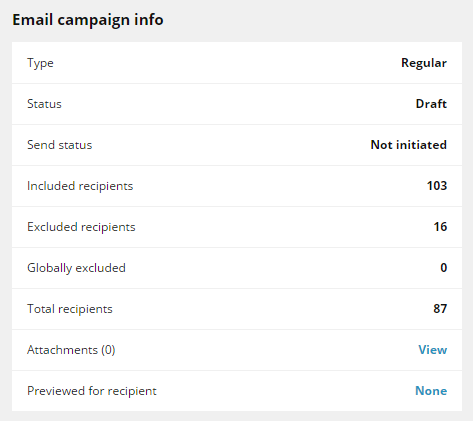Select the Previewed for recipient label
473x421 pixels.
(x=92, y=391)
